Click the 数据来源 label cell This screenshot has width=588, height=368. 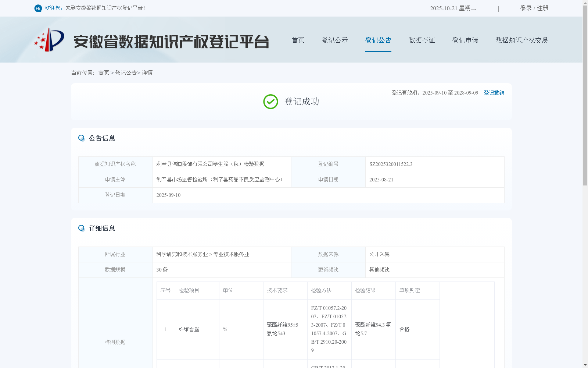[x=328, y=254]
